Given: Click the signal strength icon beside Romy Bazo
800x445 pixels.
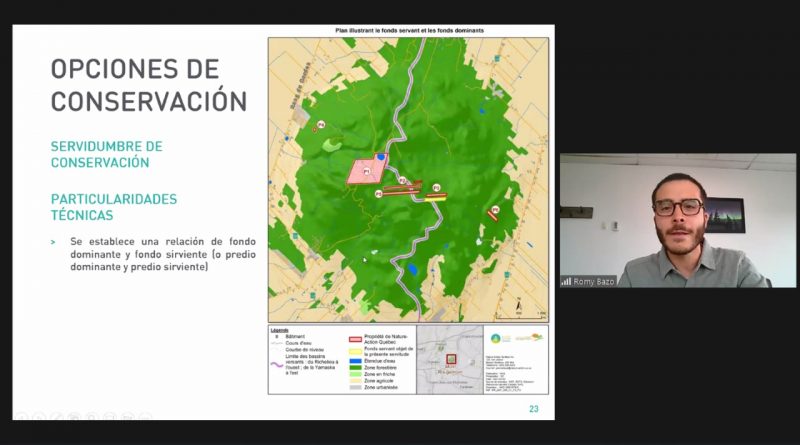Looking at the screenshot, I should [566, 282].
